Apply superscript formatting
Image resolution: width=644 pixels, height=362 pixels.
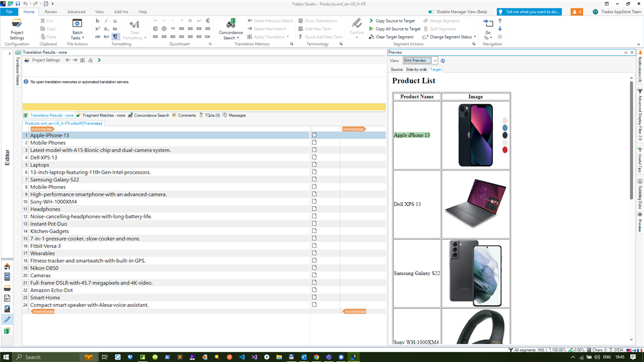(98, 29)
